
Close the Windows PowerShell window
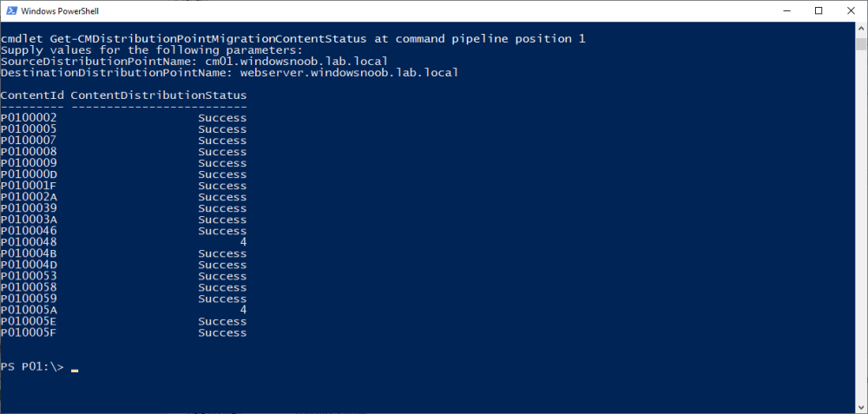[851, 10]
